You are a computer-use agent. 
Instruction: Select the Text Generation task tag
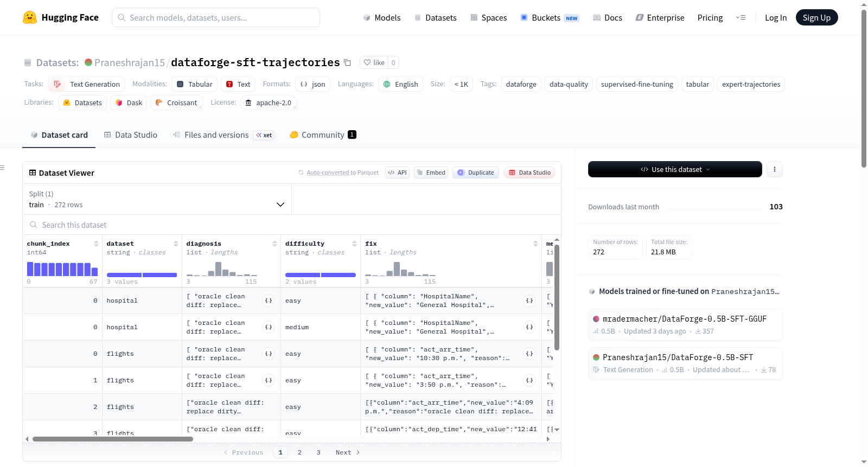[86, 84]
